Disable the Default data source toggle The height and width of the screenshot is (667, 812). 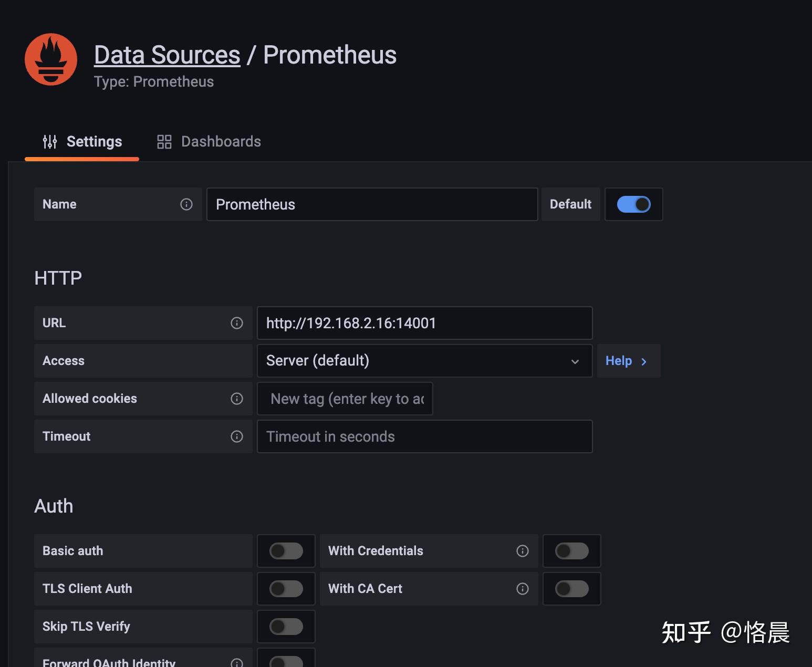(634, 204)
